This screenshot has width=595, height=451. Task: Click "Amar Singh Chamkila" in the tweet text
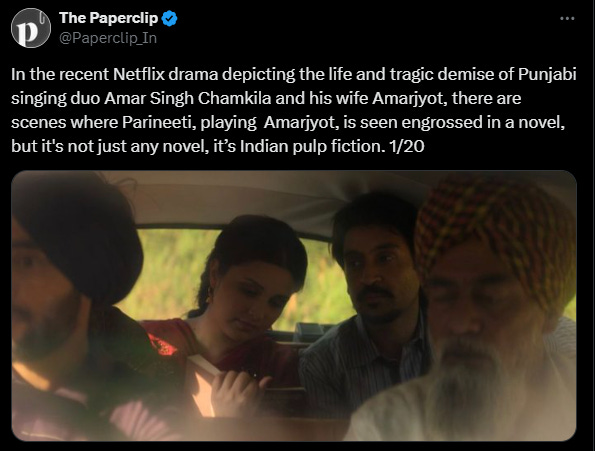pyautogui.click(x=188, y=98)
